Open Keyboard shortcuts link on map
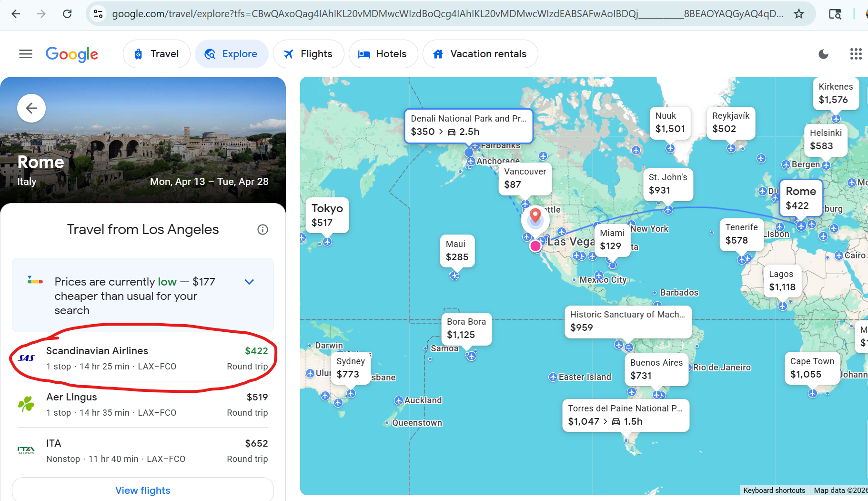868x501 pixels. tap(774, 490)
